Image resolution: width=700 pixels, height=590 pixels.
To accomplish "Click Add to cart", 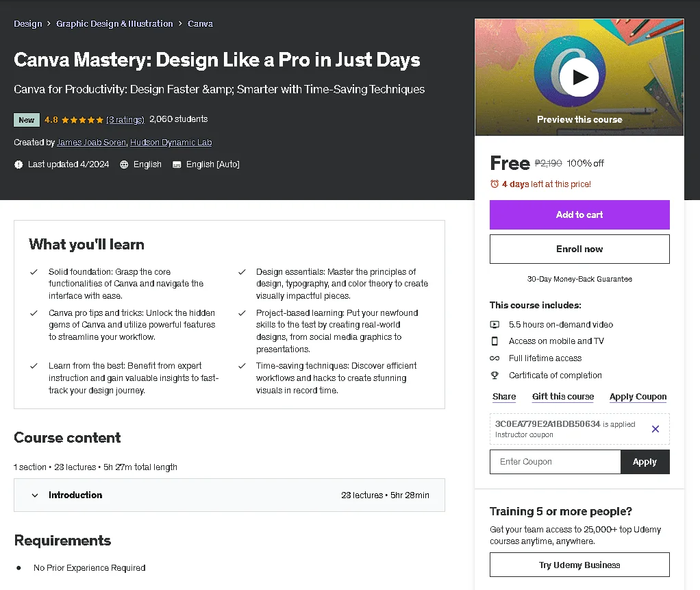I will pos(579,215).
